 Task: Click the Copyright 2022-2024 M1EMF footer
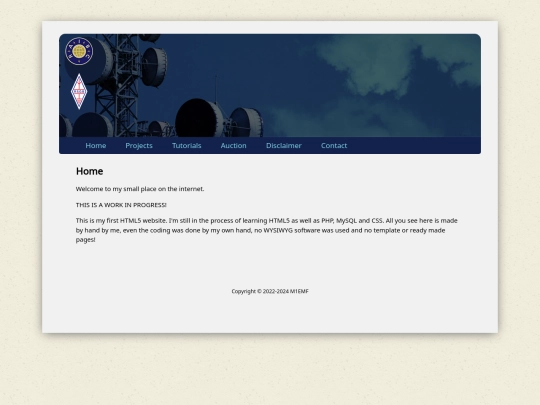(x=270, y=291)
